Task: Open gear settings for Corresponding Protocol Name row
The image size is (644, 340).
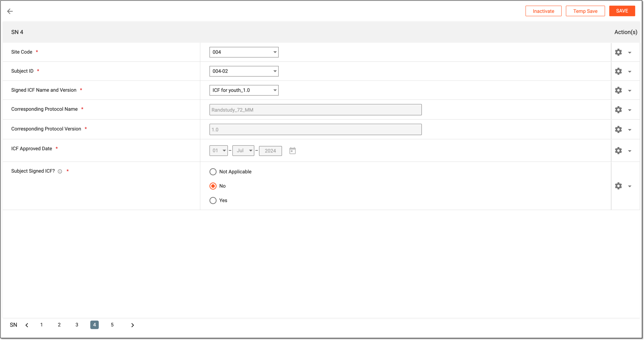Action: (618, 110)
